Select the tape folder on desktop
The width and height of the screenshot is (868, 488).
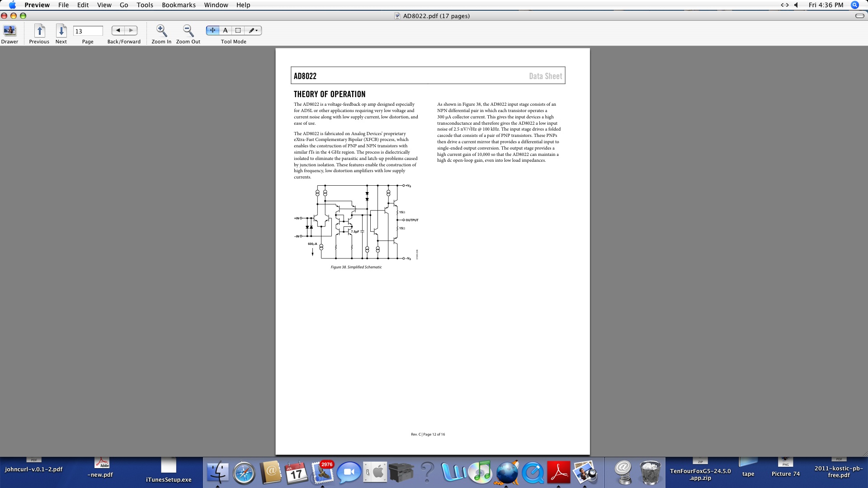click(748, 468)
